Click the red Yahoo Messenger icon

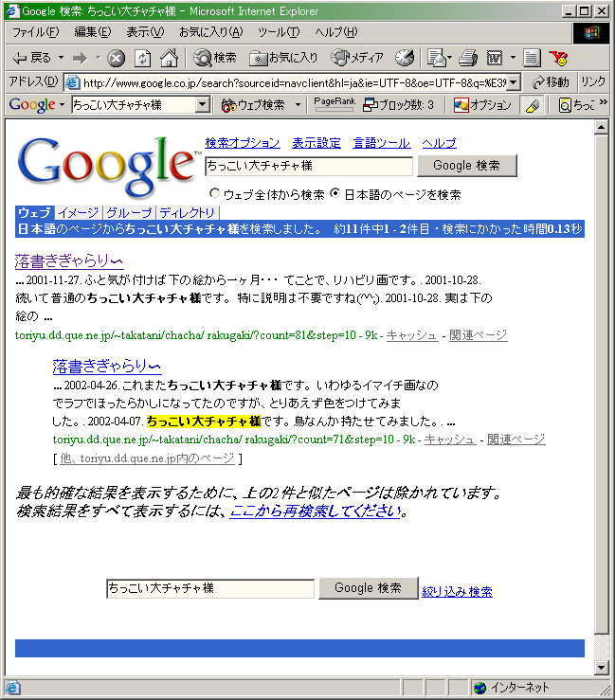tap(558, 58)
